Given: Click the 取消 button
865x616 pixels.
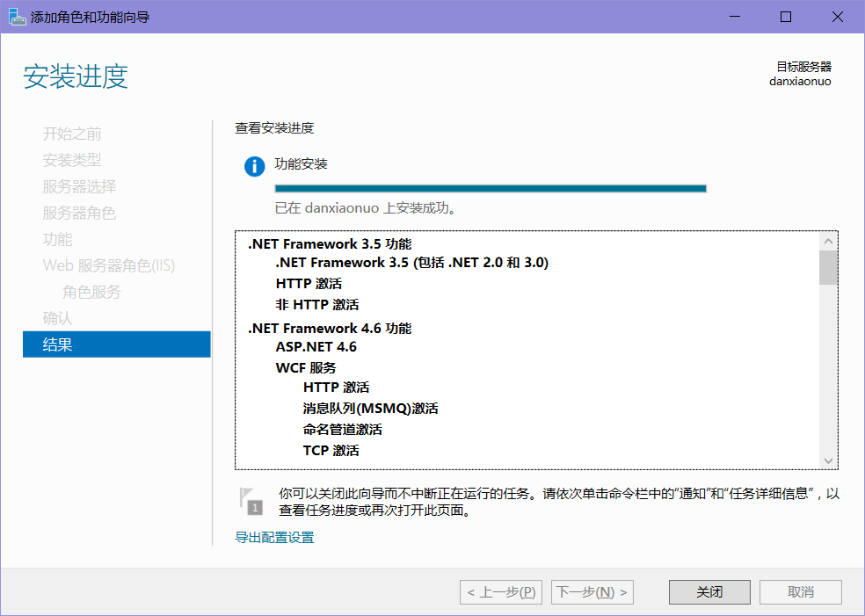Looking at the screenshot, I should (x=800, y=591).
